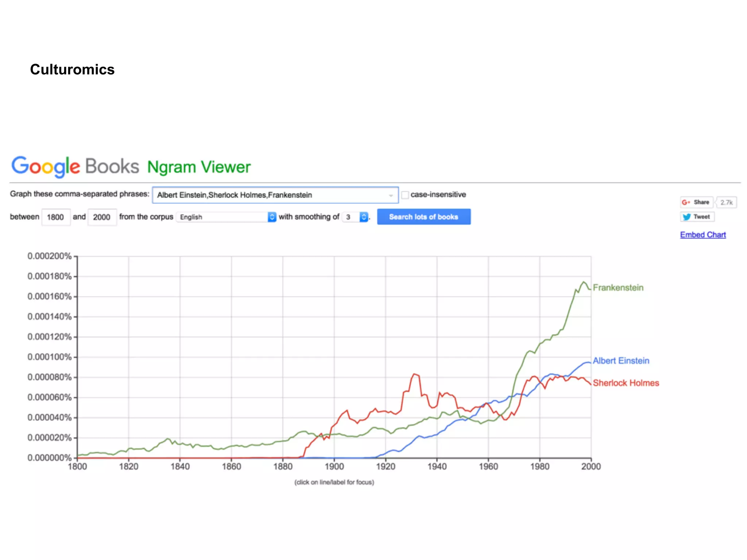The image size is (747, 560).
Task: Click the red Sherlock Holmes 1930s peak
Action: 414,374
